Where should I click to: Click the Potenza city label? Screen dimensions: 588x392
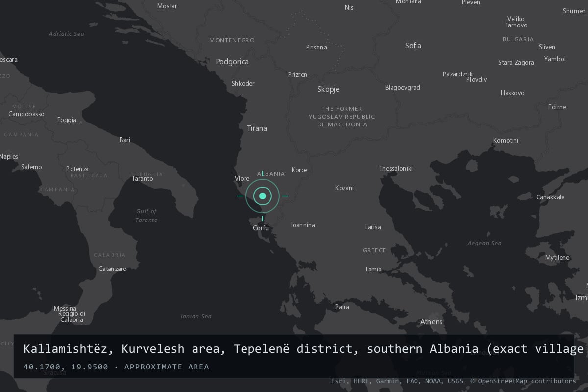(x=77, y=169)
